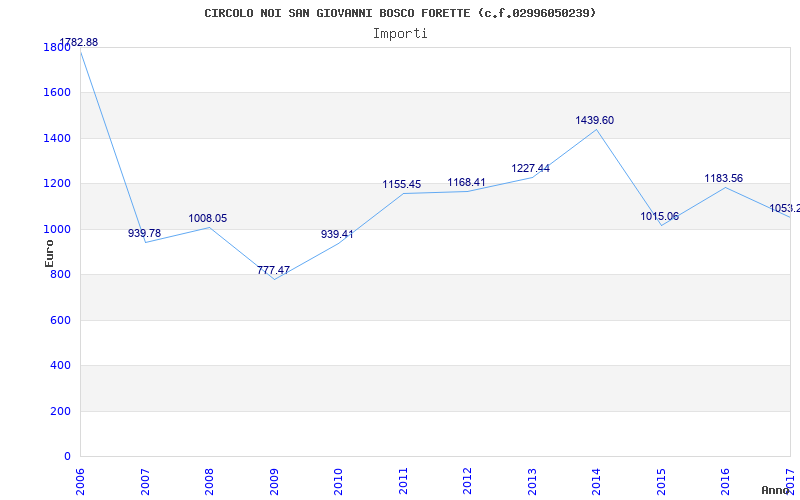Select the 1015.06 data label
Screen dimensions: 800x500
[660, 216]
